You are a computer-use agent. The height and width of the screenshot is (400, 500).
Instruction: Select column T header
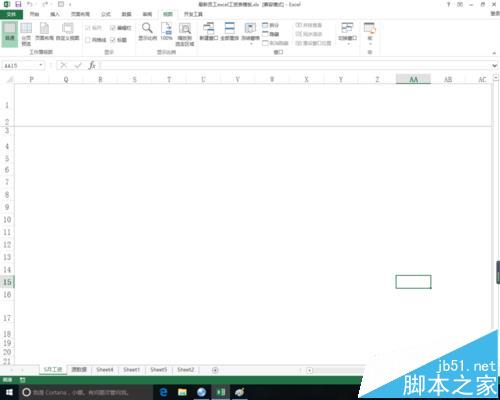(169, 79)
